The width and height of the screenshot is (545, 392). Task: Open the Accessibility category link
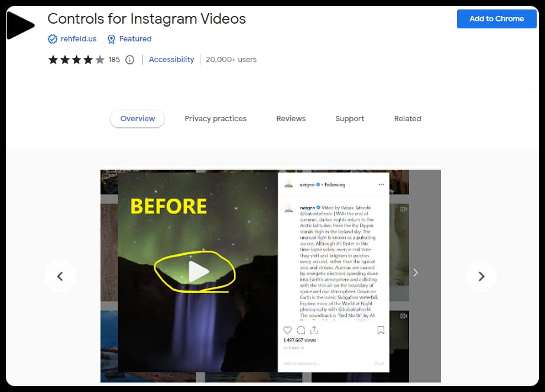[x=171, y=60]
